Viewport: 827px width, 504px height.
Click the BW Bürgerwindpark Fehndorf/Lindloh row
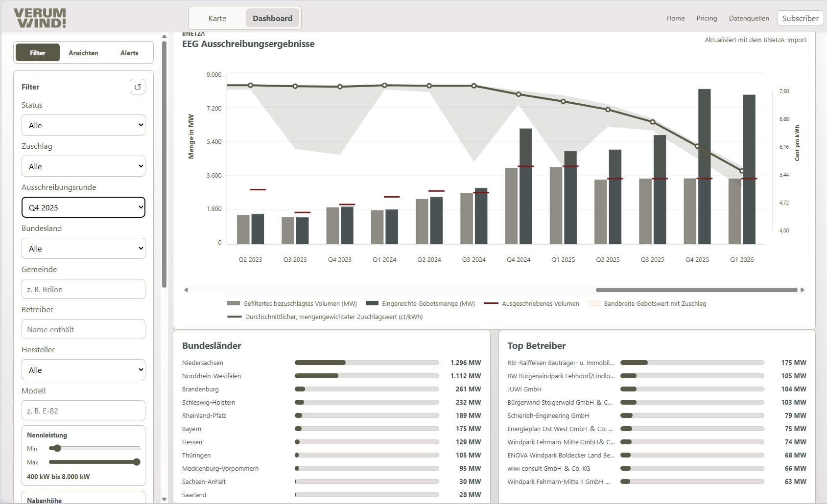(x=657, y=376)
